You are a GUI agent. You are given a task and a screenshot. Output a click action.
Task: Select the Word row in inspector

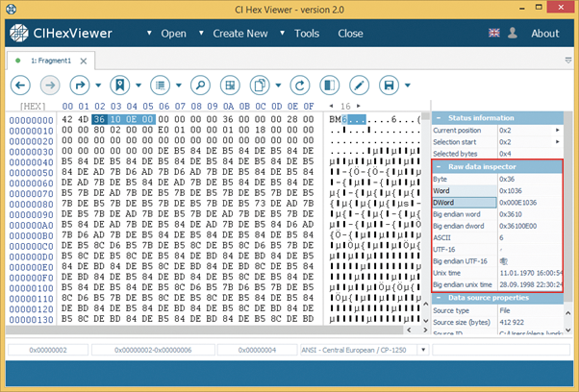[x=497, y=190]
